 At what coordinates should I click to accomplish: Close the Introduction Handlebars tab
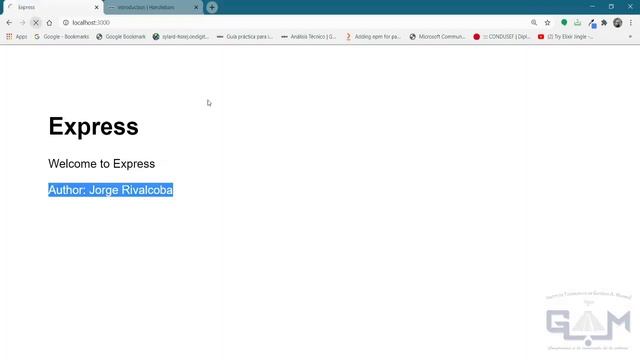tap(196, 7)
